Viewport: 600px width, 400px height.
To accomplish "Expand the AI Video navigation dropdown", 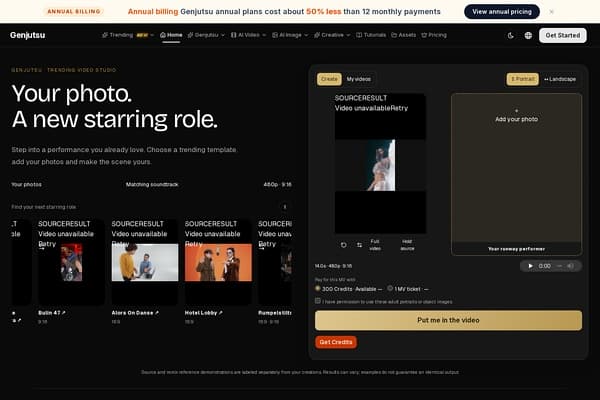I will 248,35.
